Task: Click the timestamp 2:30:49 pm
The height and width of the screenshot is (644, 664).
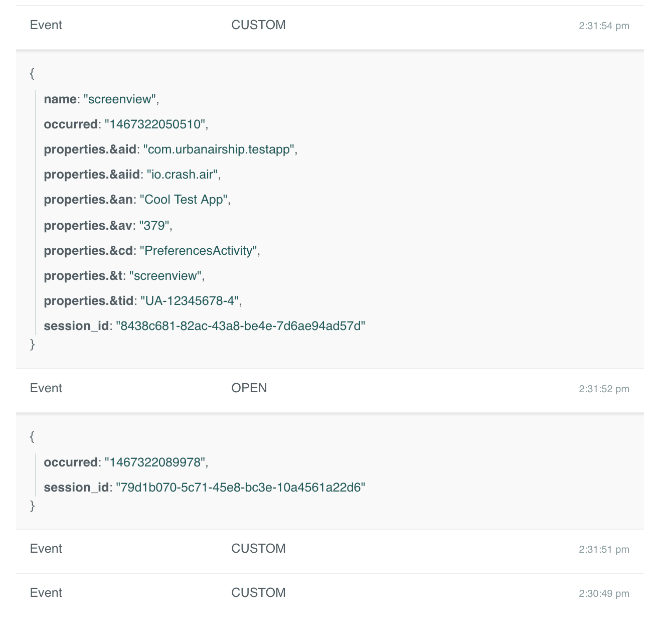Action: 604,593
